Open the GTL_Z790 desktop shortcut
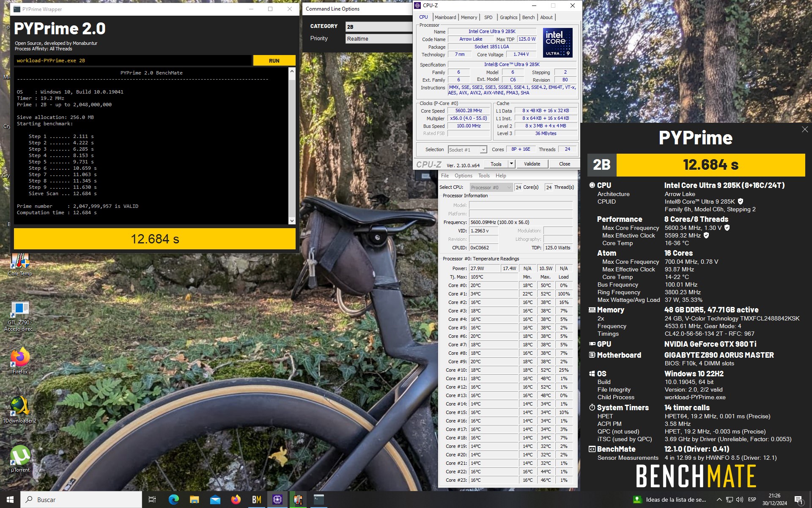 click(x=20, y=316)
